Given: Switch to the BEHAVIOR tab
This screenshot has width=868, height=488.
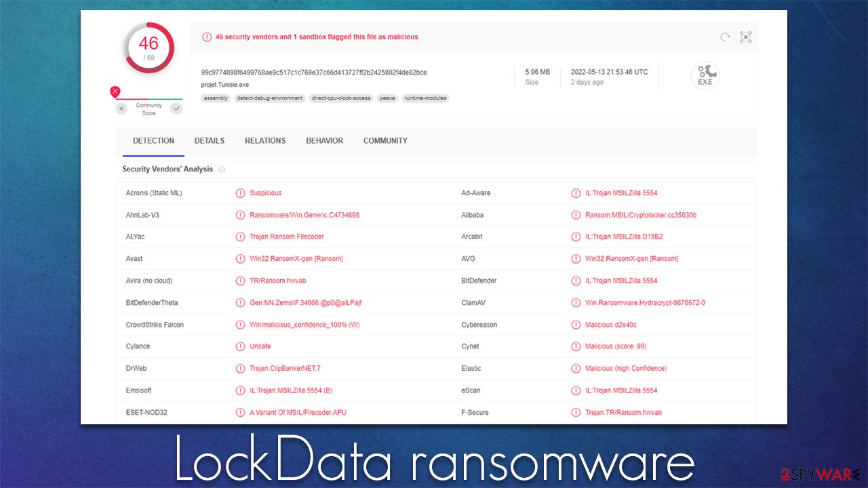Looking at the screenshot, I should 324,141.
